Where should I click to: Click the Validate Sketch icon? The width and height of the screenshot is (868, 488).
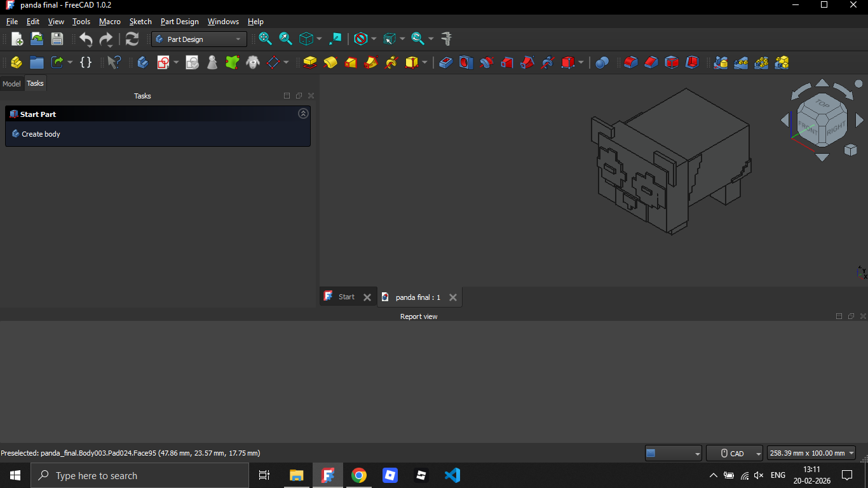(x=192, y=62)
